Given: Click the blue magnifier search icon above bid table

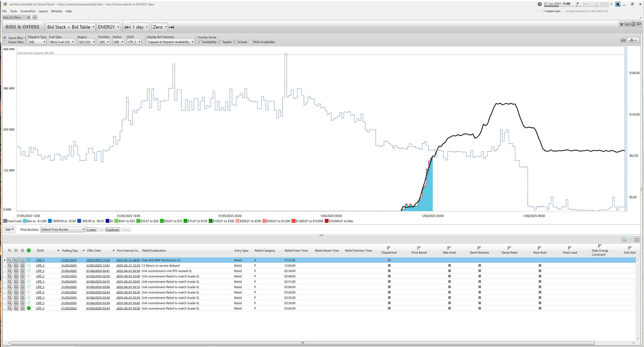Looking at the screenshot, I should (624, 240).
